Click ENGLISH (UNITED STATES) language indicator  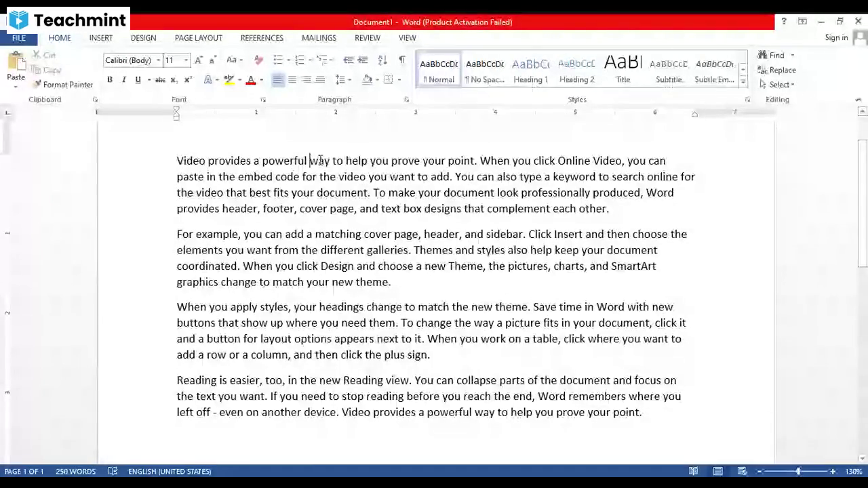coord(170,471)
